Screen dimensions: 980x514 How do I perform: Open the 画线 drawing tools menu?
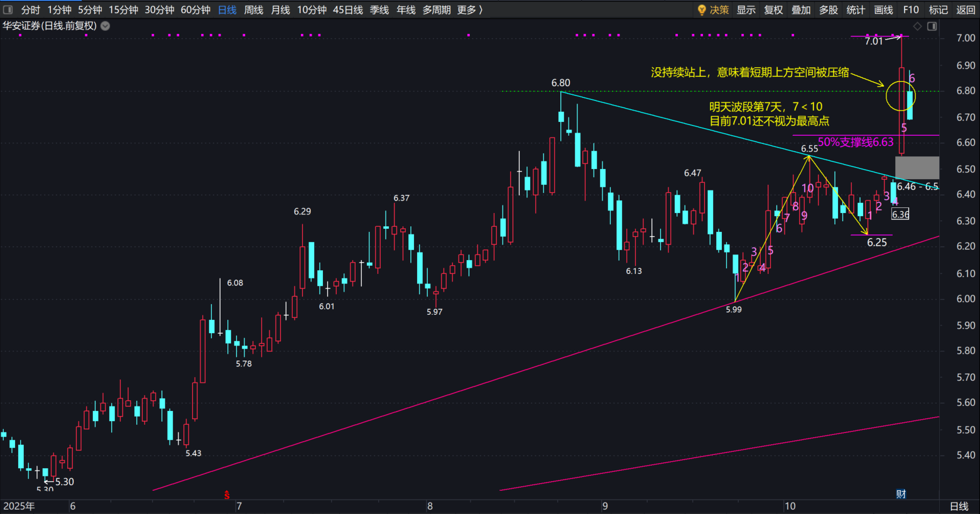click(x=883, y=10)
